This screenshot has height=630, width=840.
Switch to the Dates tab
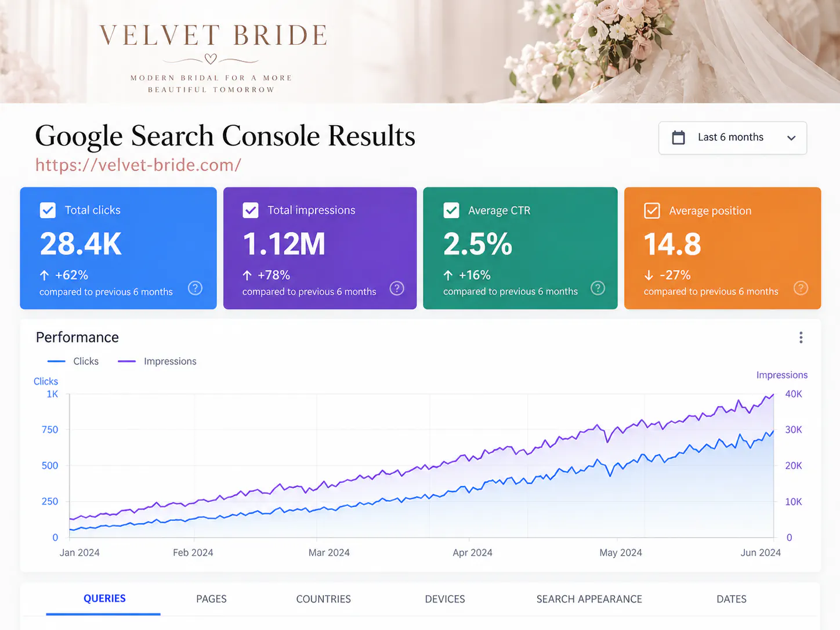[x=732, y=599]
